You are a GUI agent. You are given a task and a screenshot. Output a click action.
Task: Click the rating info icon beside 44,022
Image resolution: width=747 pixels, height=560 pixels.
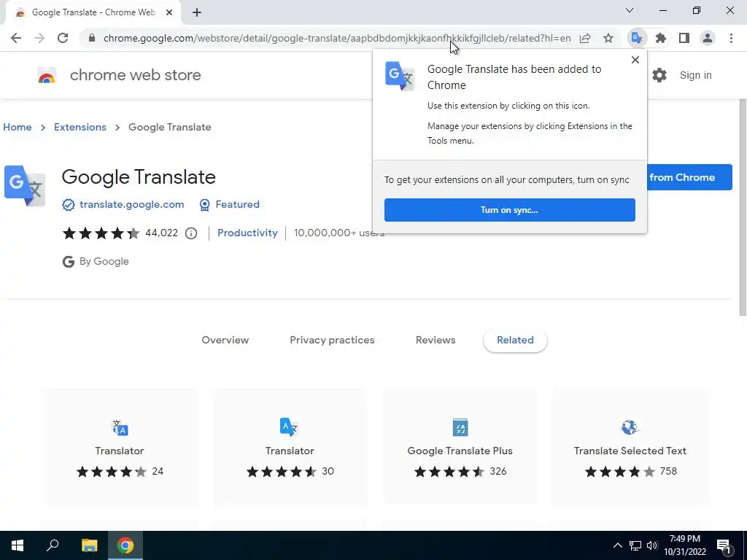click(x=191, y=233)
